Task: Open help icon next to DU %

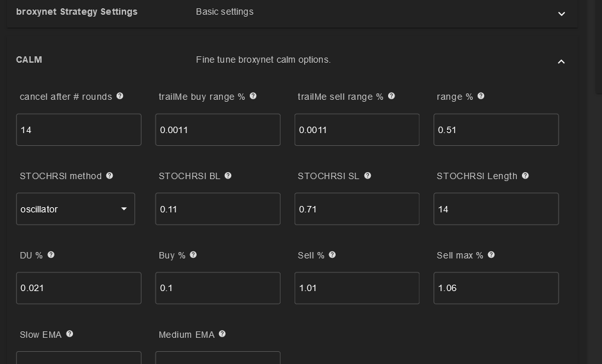Action: coord(51,255)
